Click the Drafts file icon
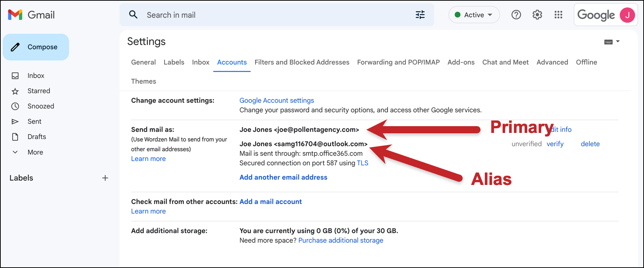This screenshot has height=268, width=644. pos(15,137)
